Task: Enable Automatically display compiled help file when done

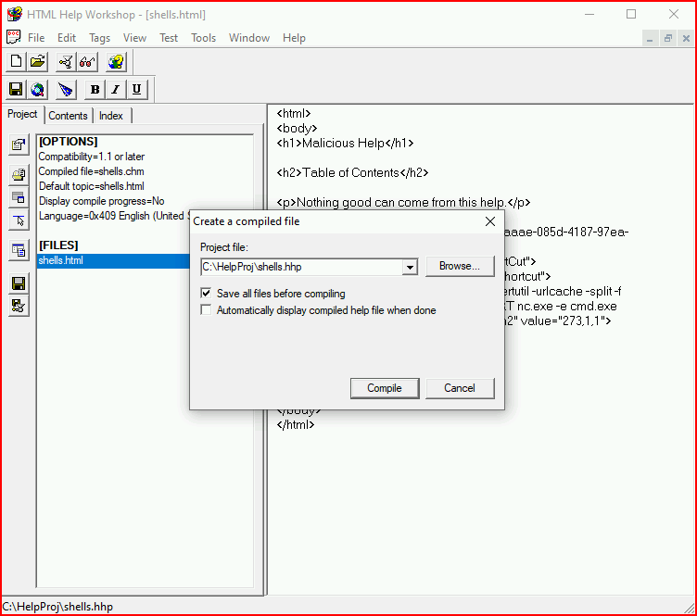Action: click(x=206, y=309)
